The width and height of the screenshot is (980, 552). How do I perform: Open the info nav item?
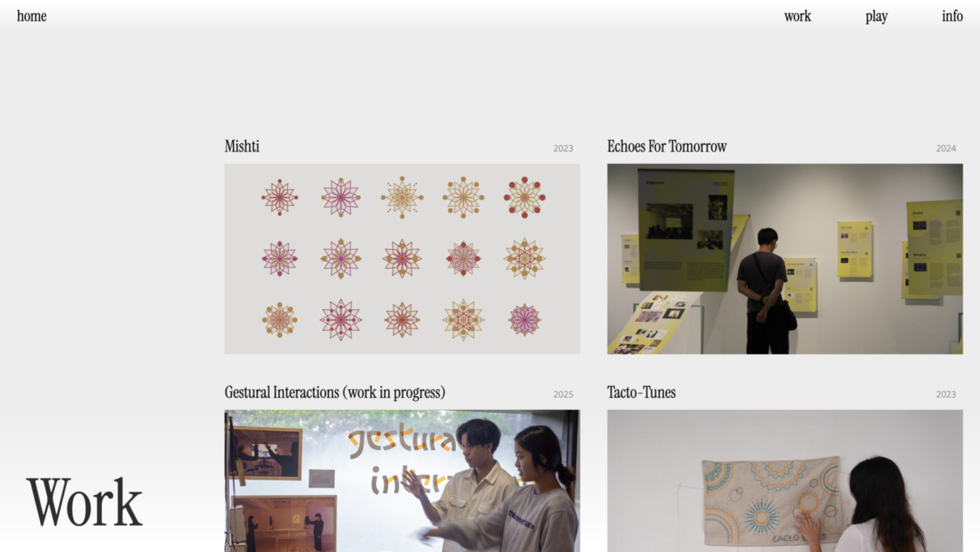point(952,16)
